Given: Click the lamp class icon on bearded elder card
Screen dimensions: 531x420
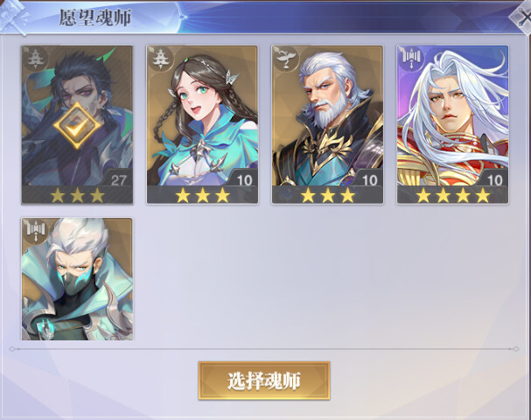Looking at the screenshot, I should [285, 59].
